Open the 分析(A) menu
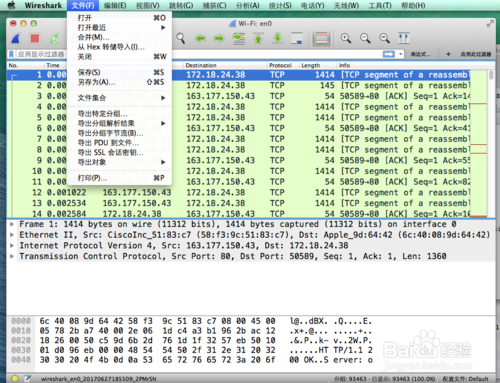The image size is (500, 383). pyautogui.click(x=247, y=6)
